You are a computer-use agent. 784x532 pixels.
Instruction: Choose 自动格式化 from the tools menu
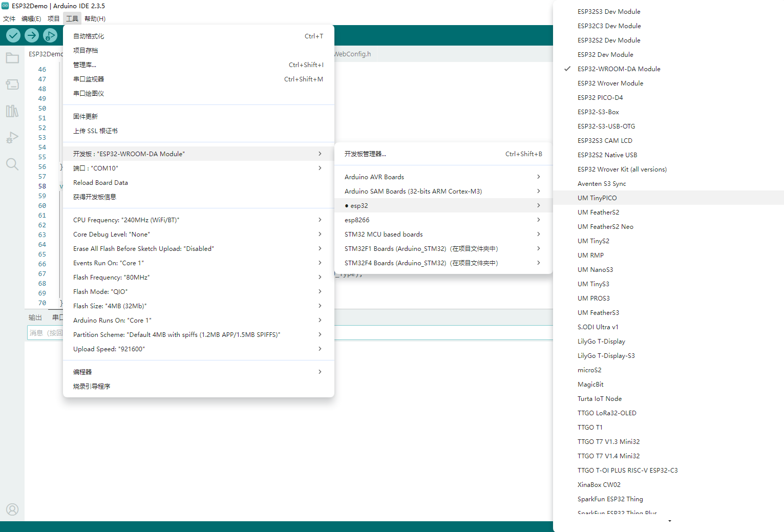point(199,36)
